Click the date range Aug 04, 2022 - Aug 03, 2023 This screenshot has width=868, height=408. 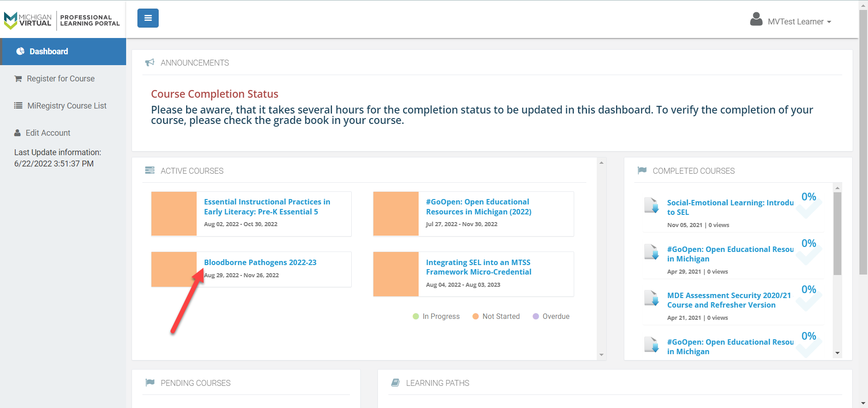click(x=463, y=285)
